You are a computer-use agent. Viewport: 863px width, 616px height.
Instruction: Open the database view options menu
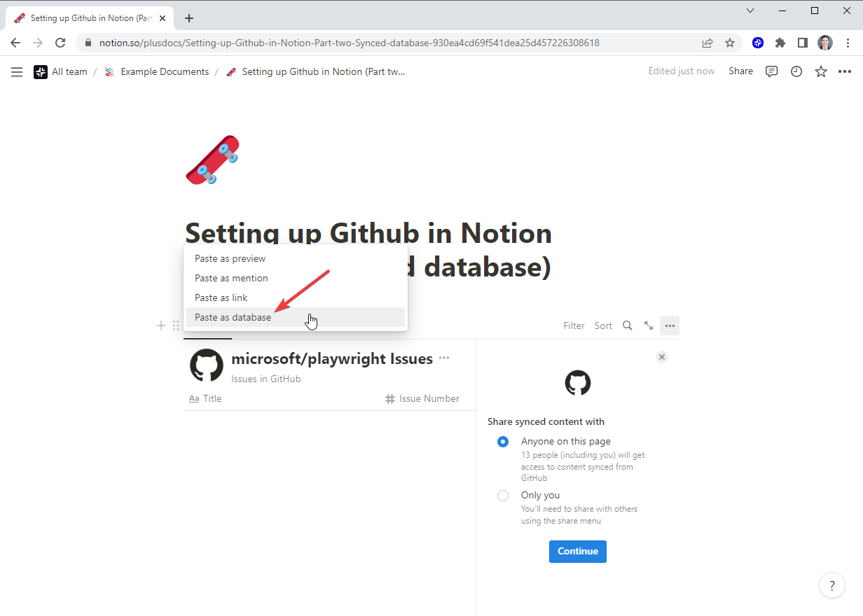pyautogui.click(x=670, y=325)
